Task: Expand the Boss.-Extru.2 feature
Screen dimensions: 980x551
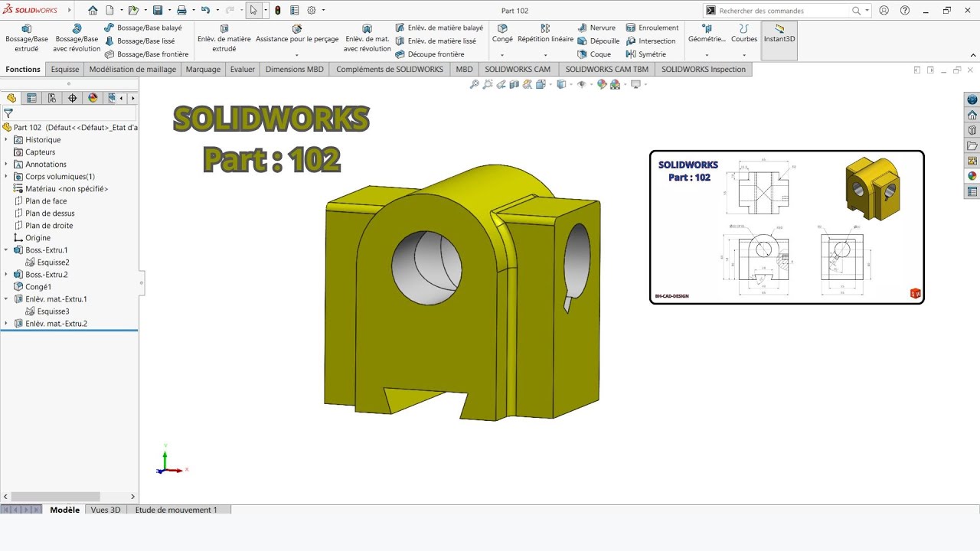Action: 6,275
